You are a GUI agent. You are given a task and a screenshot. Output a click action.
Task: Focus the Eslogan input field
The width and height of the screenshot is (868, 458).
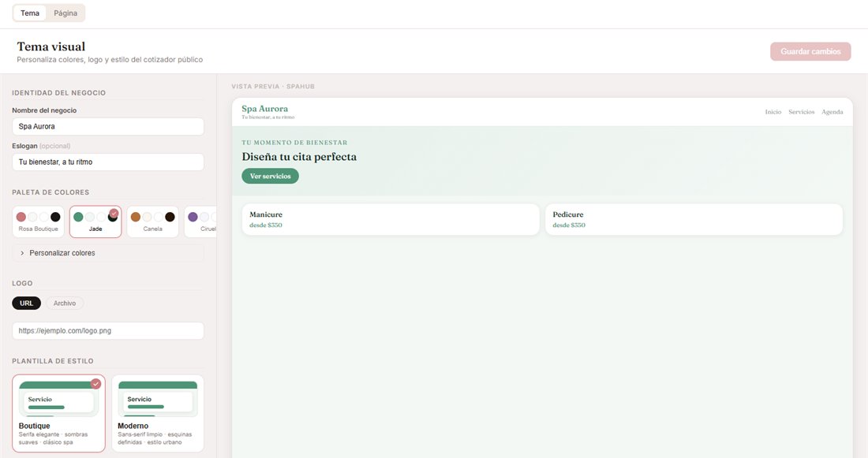tap(108, 162)
